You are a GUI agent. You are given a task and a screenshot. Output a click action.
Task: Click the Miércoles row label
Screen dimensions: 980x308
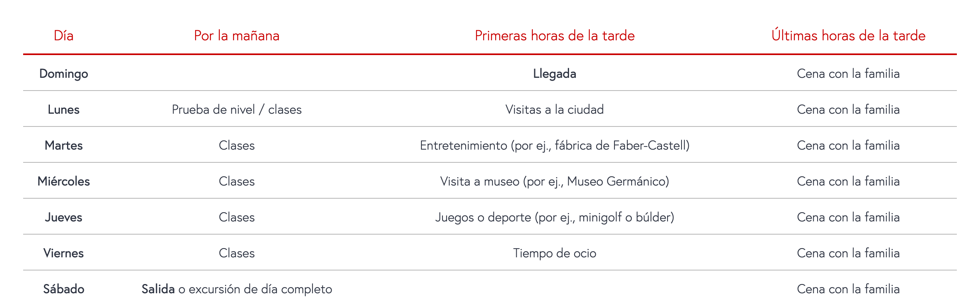pos(63,182)
